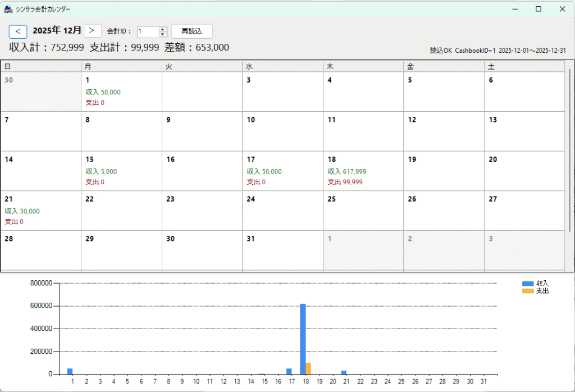The width and height of the screenshot is (575, 392).
Task: Select the greyed November 30 cell
Action: (x=40, y=92)
